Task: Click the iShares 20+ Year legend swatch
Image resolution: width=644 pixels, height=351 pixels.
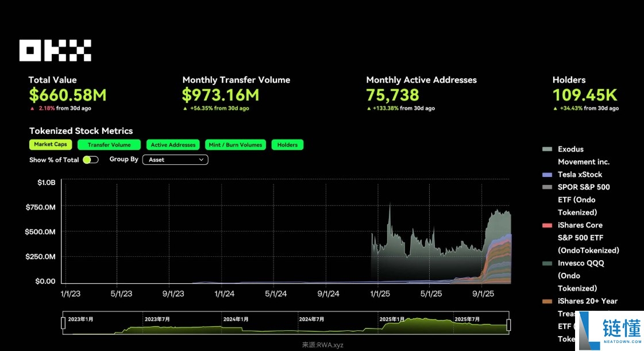Action: [547, 301]
